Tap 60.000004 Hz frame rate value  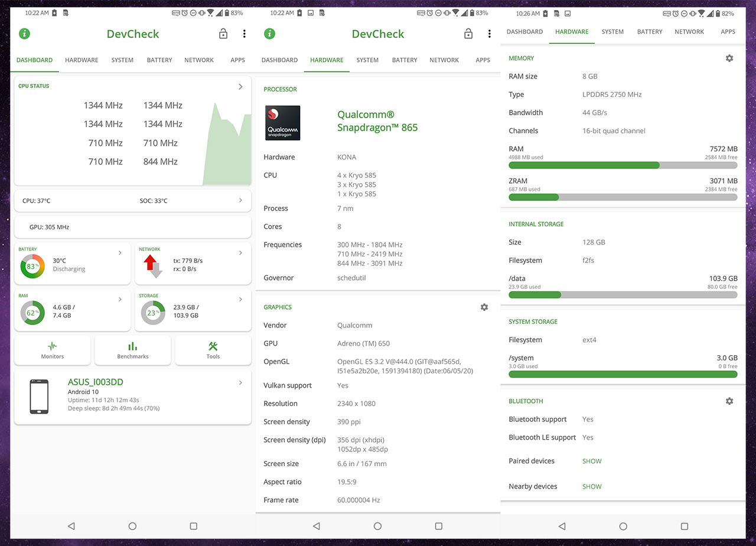(359, 500)
